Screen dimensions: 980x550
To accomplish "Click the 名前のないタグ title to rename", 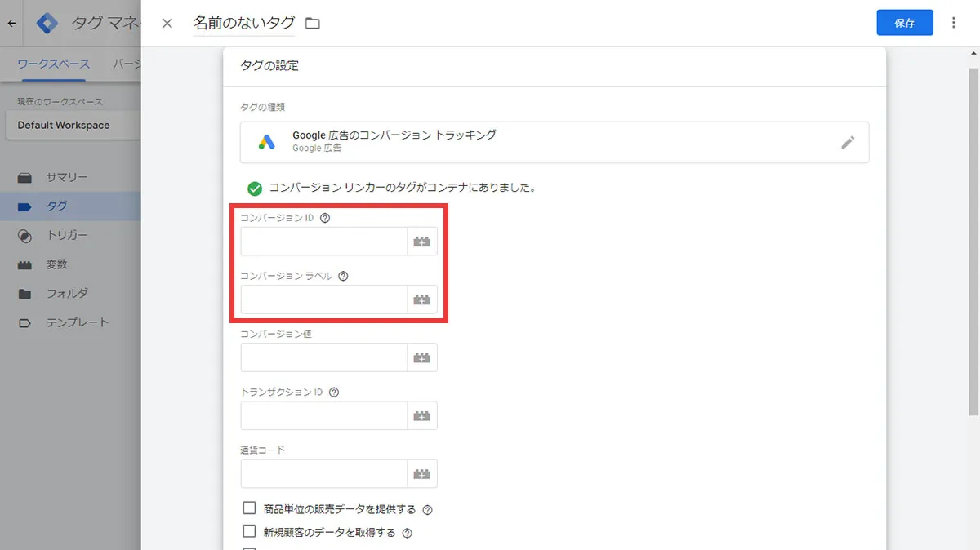I will pos(243,23).
